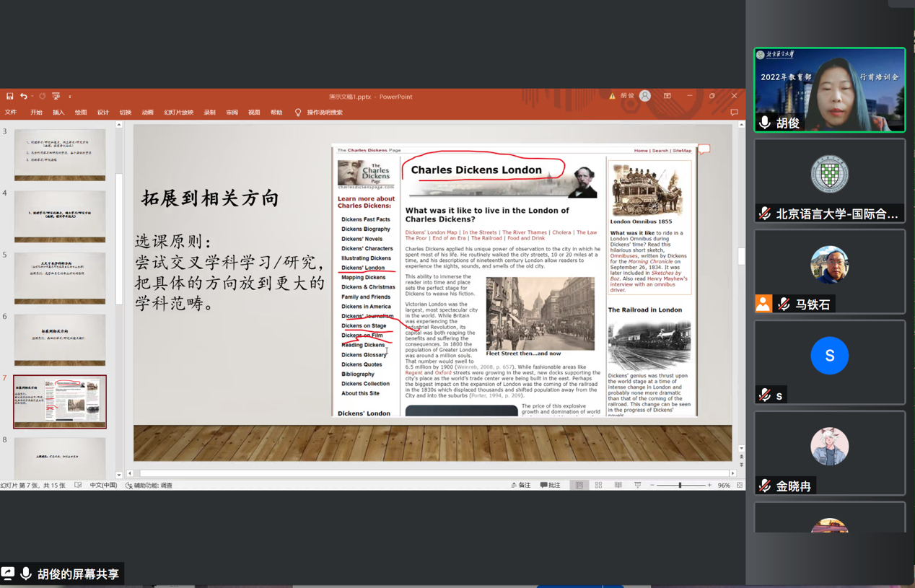
Task: Click the slideshow view icon in status bar
Action: coord(637,486)
